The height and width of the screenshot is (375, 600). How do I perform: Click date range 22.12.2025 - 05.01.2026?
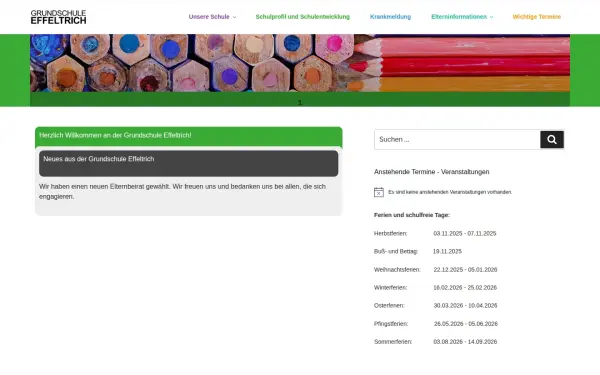[x=465, y=270]
